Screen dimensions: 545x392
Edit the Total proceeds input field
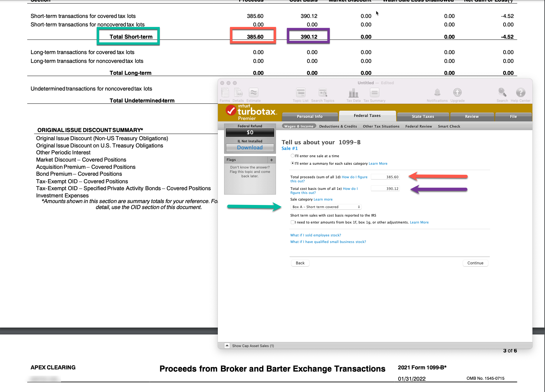pos(385,176)
